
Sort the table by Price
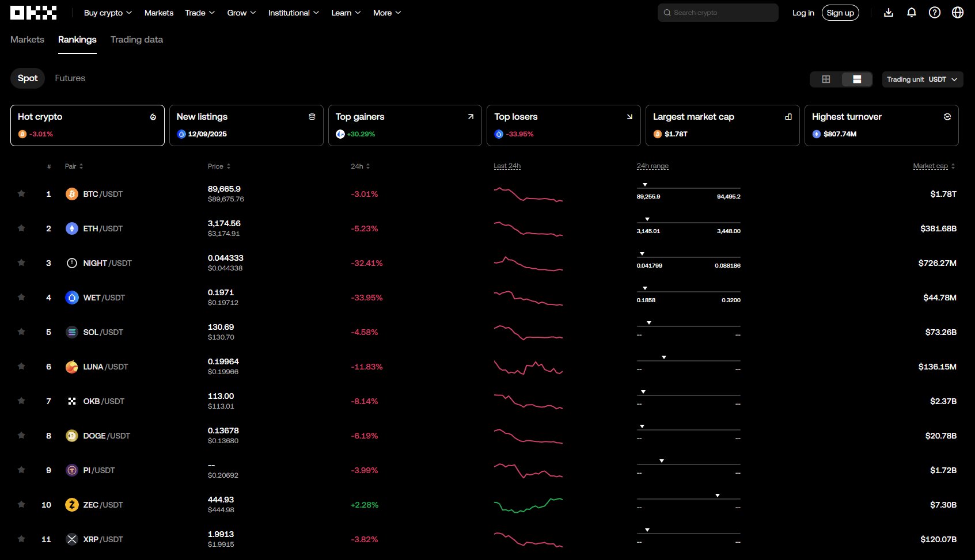click(x=219, y=166)
